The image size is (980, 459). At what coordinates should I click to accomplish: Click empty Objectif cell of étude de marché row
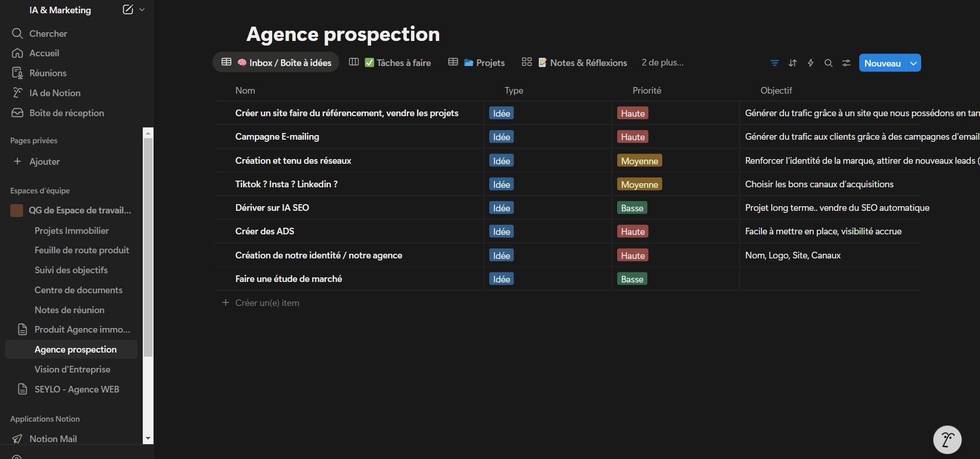pos(830,279)
